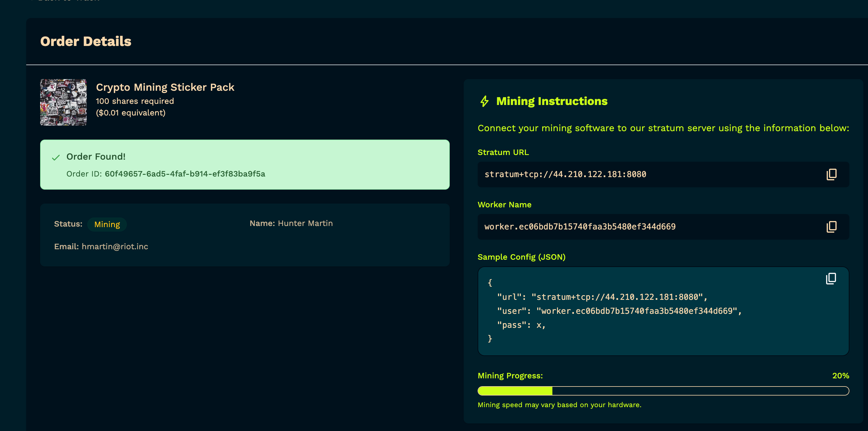The height and width of the screenshot is (431, 868).
Task: Click the lightning bolt Mining Instructions icon
Action: pos(485,101)
